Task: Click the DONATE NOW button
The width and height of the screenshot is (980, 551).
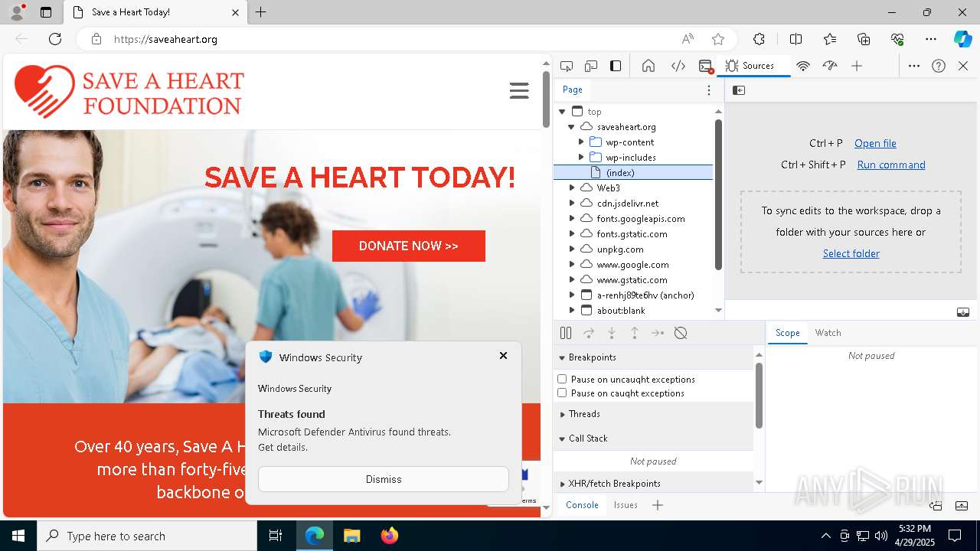Action: (x=409, y=246)
